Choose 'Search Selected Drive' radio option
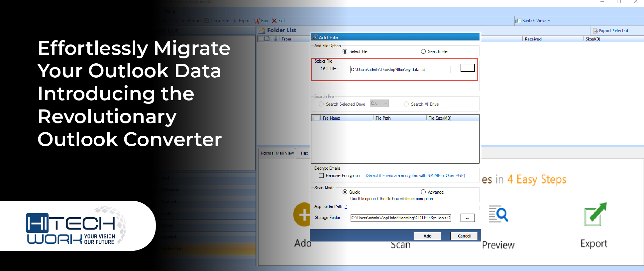 (321, 104)
